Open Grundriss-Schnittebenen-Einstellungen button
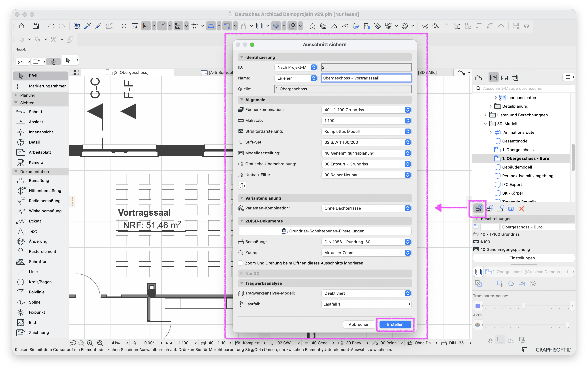 [325, 231]
